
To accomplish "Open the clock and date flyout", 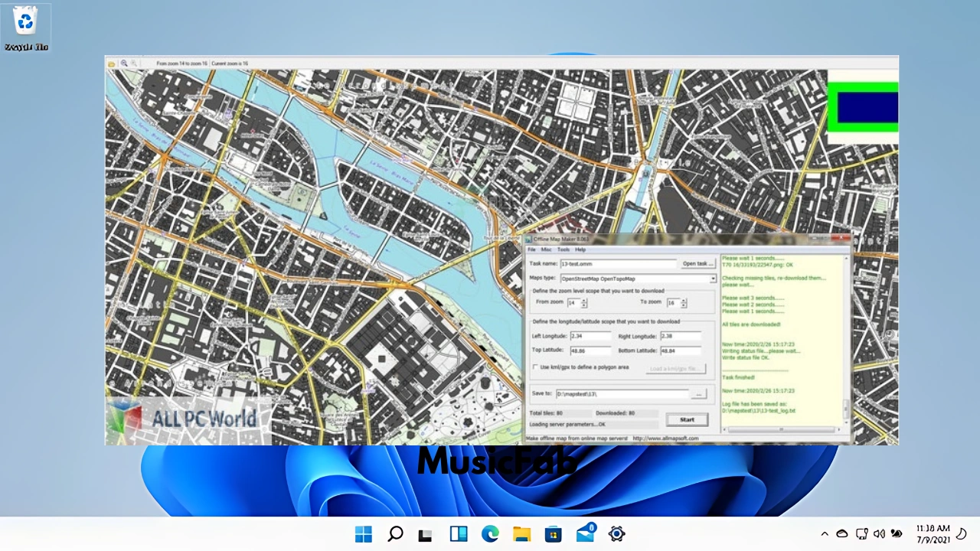I will [933, 534].
